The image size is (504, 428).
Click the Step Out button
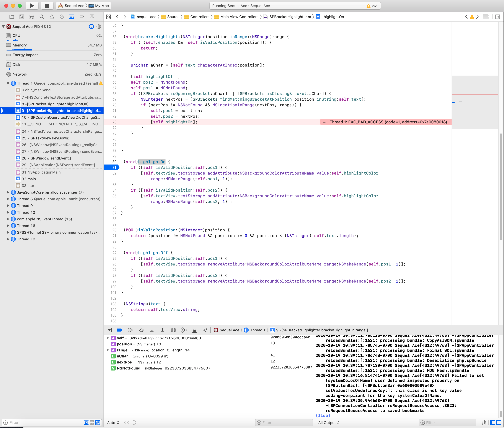click(x=163, y=330)
